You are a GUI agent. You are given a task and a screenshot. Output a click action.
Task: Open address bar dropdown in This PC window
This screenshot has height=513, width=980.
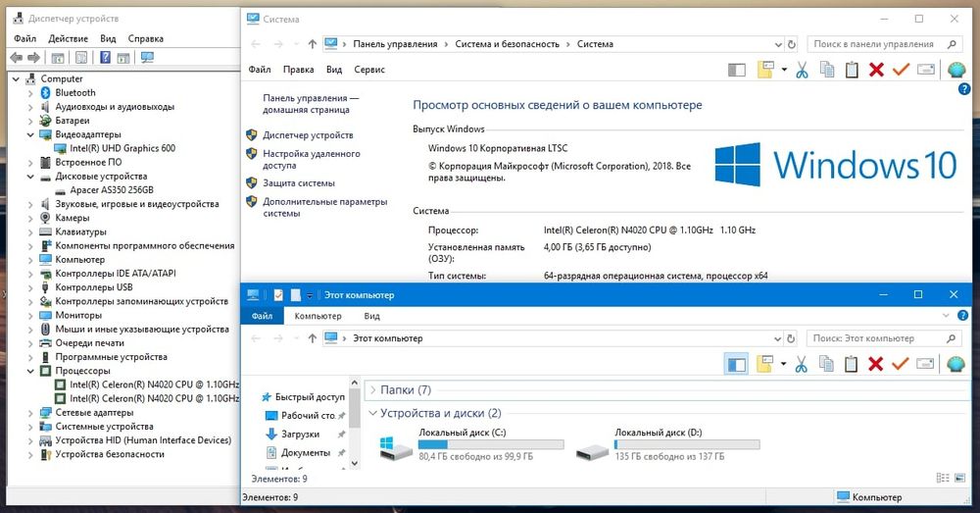point(777,338)
